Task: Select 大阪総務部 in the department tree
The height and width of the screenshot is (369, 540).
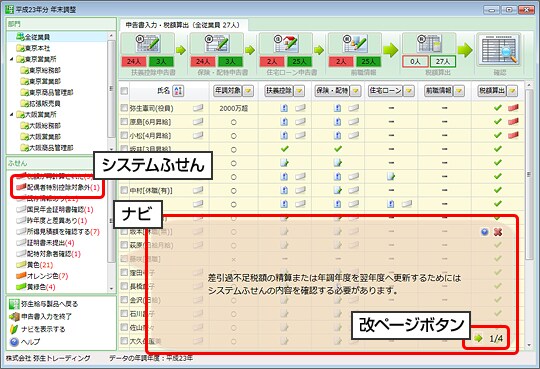Action: click(x=40, y=126)
